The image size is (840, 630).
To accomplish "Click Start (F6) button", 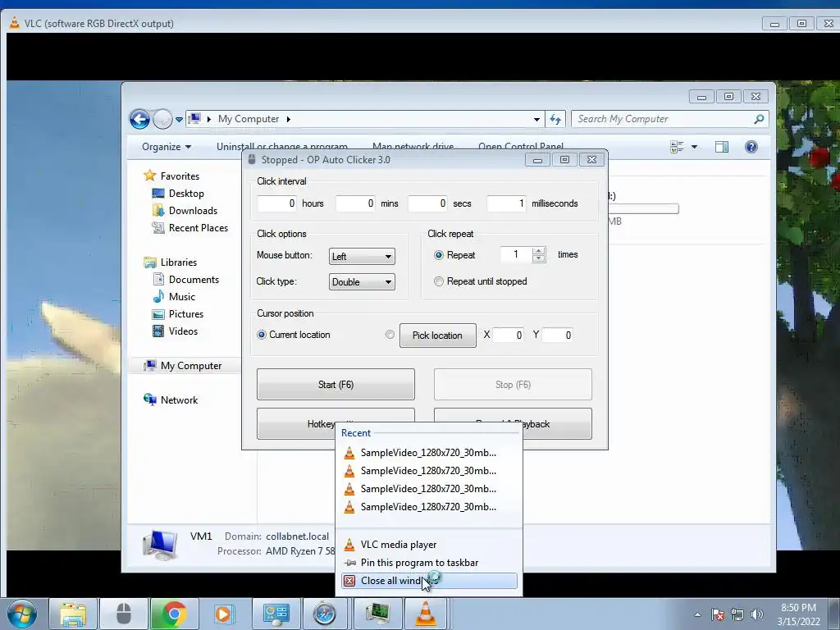I will [x=336, y=385].
